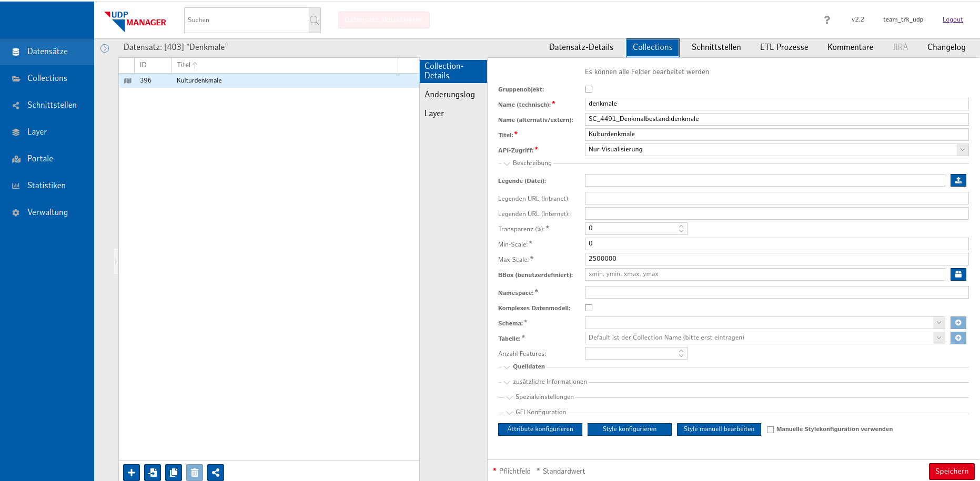This screenshot has width=980, height=481.
Task: Click the add collection plus icon
Action: coord(132,473)
